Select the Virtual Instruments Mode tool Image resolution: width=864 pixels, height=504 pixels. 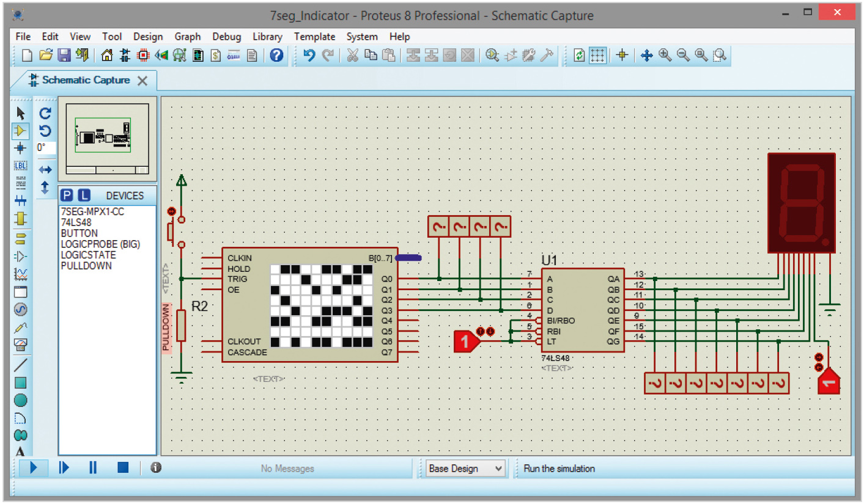[x=21, y=345]
